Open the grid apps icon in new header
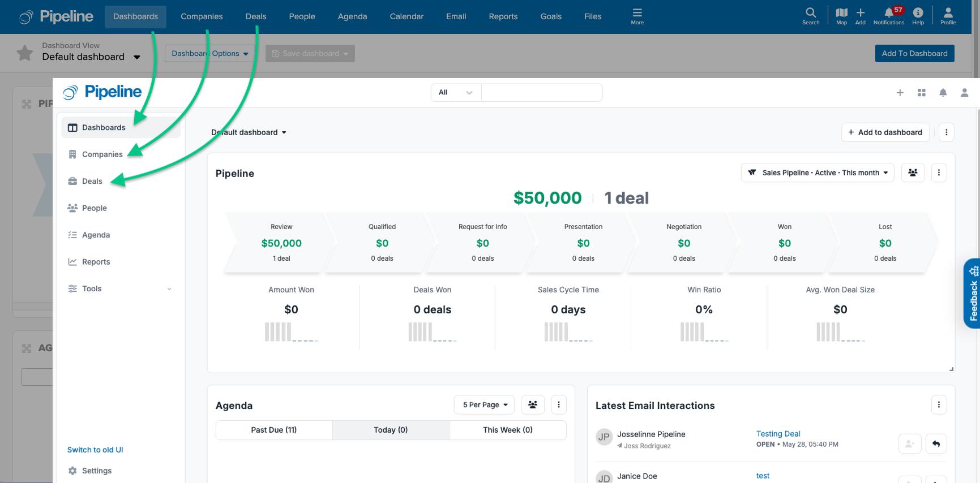 click(922, 93)
